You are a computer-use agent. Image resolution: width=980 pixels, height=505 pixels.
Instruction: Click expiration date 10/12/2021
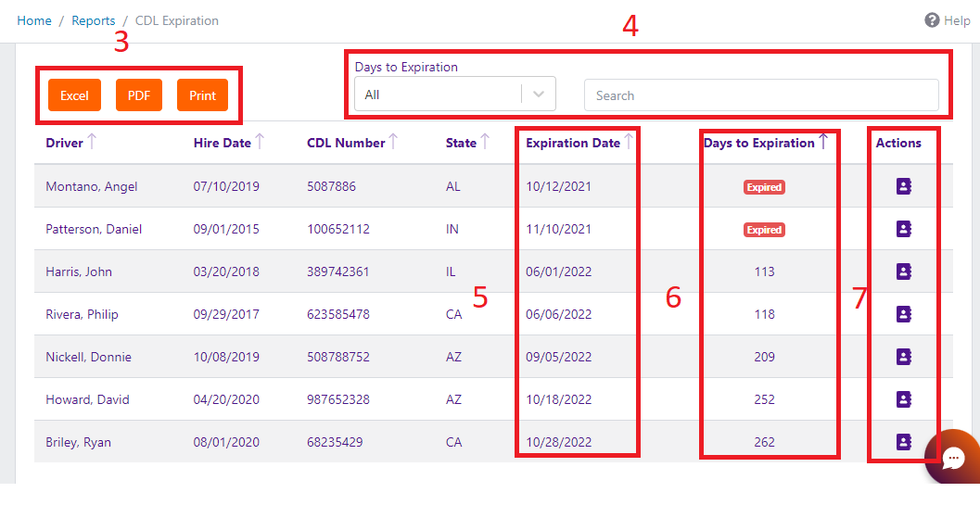559,186
